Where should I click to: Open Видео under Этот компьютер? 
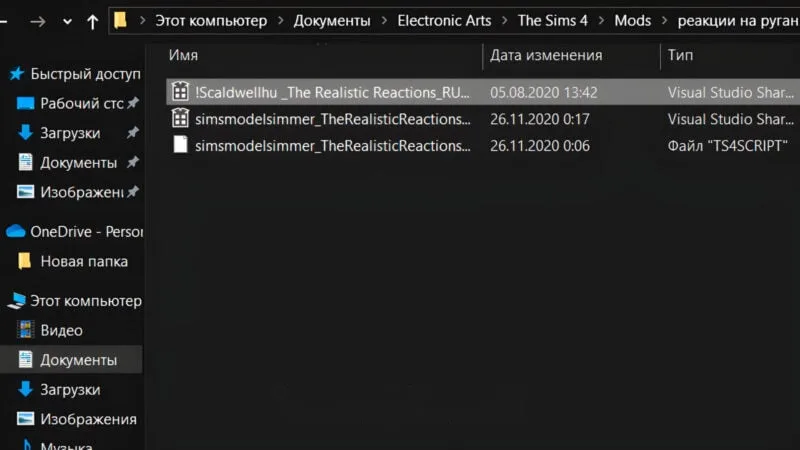click(61, 331)
